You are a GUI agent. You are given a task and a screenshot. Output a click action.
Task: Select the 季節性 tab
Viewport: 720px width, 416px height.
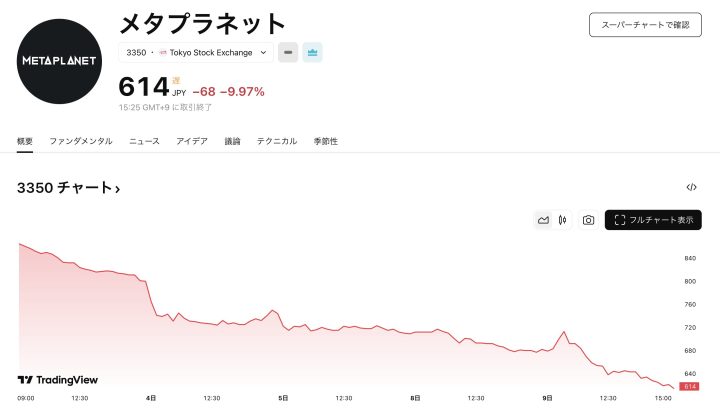(x=325, y=142)
